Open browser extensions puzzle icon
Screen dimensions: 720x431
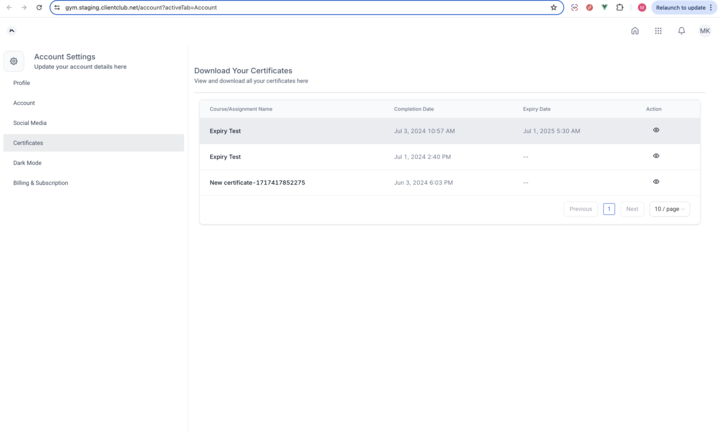[x=620, y=7]
